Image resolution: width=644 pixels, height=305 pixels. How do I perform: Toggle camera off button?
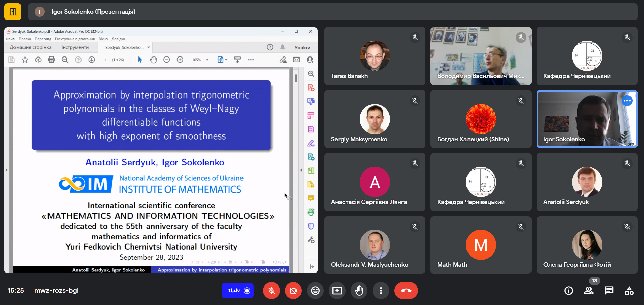[293, 291]
